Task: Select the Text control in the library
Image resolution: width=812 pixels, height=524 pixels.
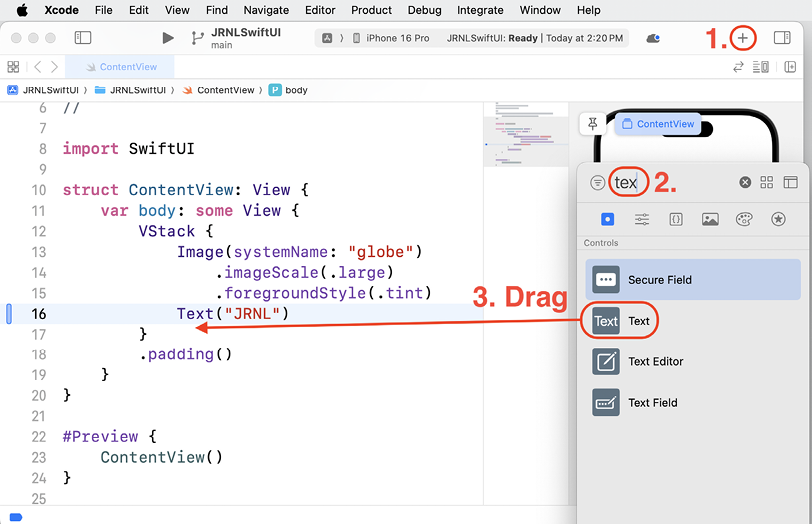Action: tap(693, 321)
